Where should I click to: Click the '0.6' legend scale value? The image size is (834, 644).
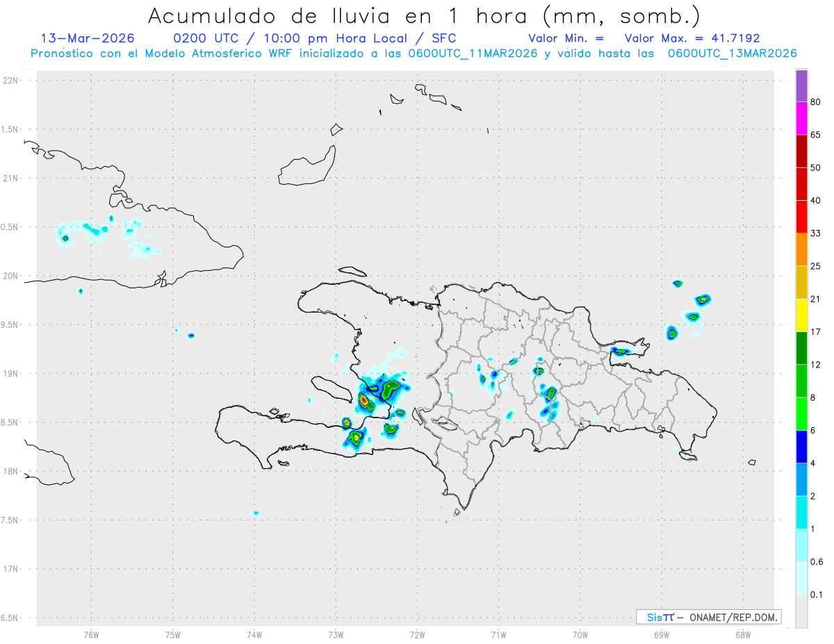click(x=817, y=562)
